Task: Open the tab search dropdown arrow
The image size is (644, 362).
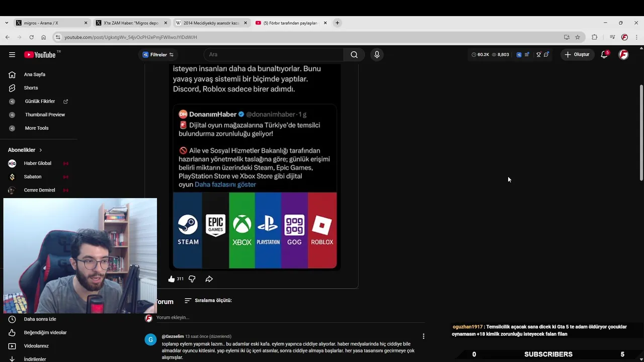Action: [6, 23]
